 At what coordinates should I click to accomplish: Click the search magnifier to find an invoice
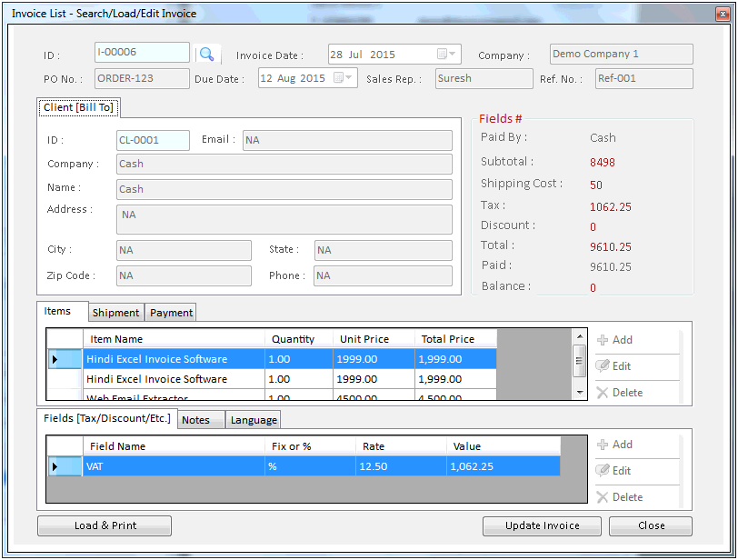click(206, 54)
